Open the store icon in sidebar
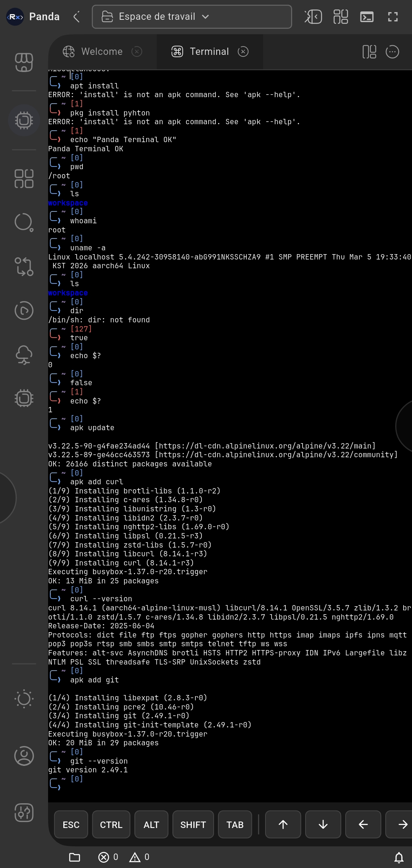Screen dimensions: 412x868 click(24, 62)
